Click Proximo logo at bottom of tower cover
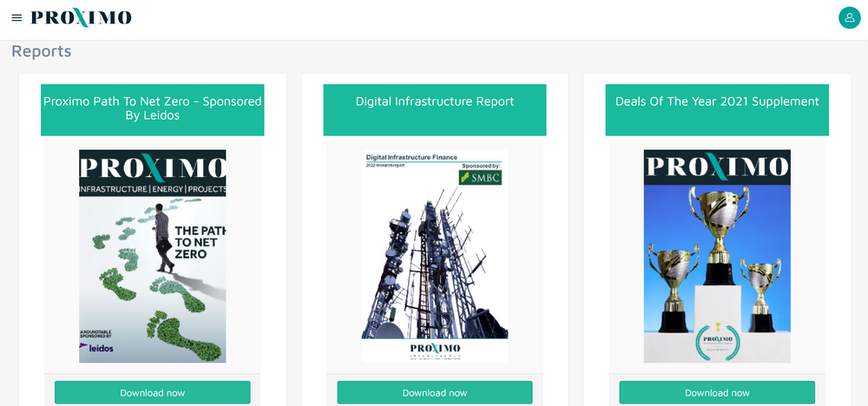 point(434,349)
